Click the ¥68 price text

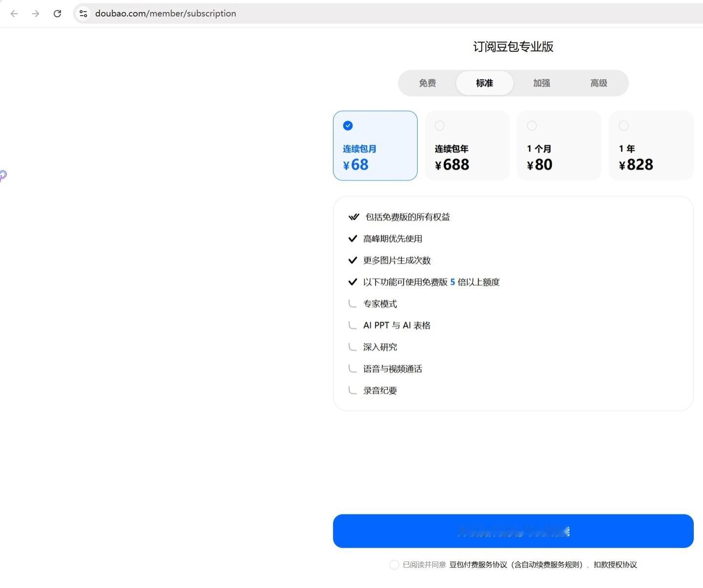[x=356, y=165]
